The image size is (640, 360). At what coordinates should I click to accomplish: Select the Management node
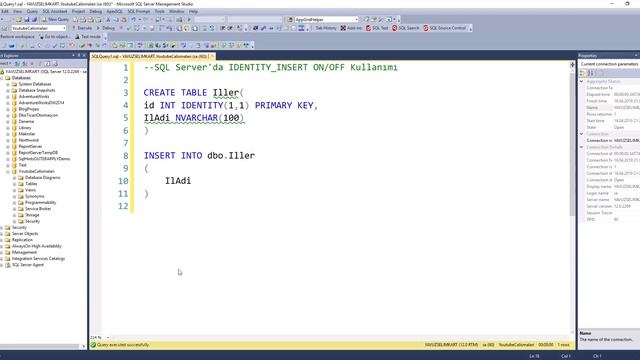[x=24, y=252]
